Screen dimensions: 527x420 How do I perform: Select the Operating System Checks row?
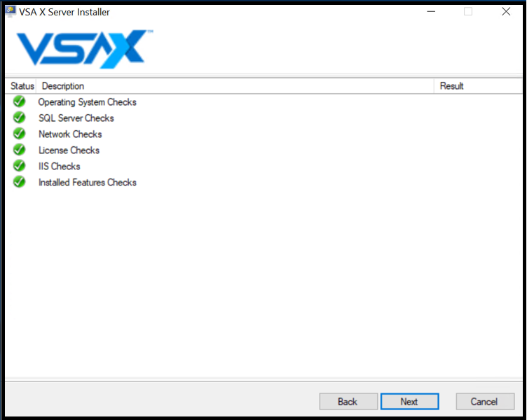pos(87,102)
